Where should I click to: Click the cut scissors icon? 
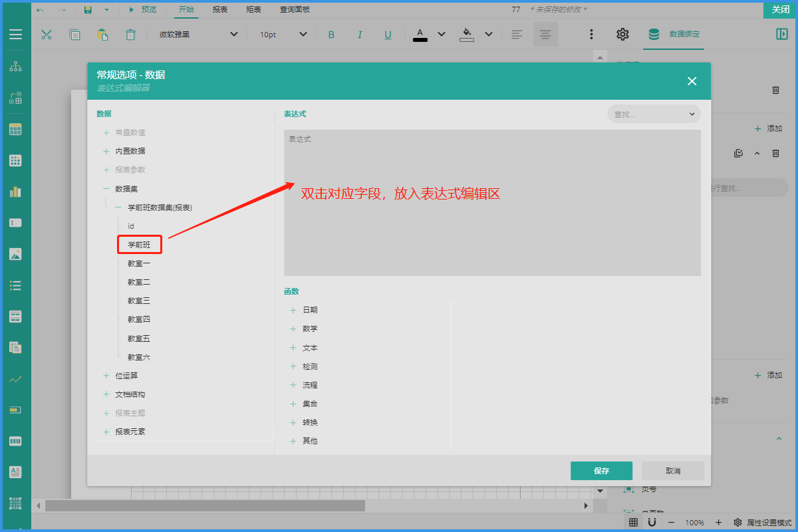pyautogui.click(x=47, y=35)
